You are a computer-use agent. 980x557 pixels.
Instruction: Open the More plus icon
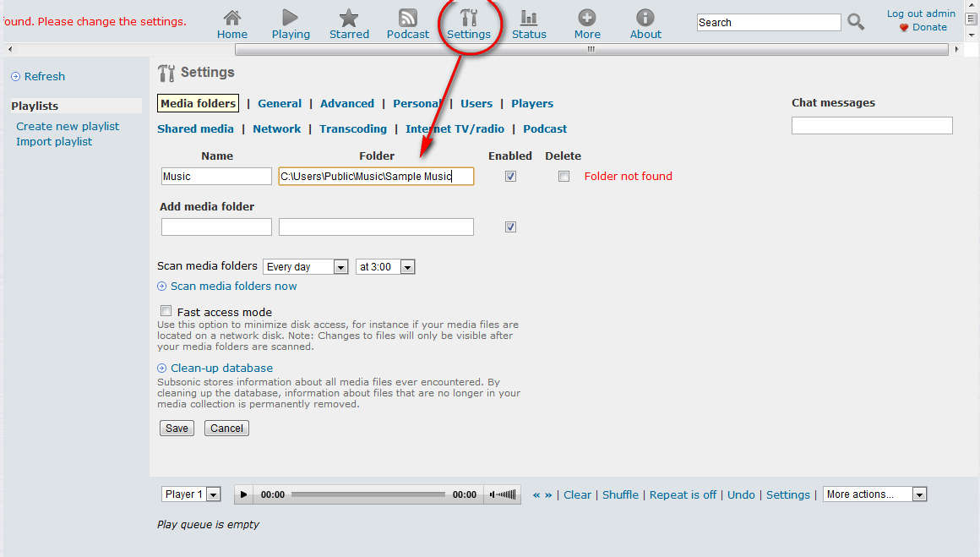(x=587, y=18)
